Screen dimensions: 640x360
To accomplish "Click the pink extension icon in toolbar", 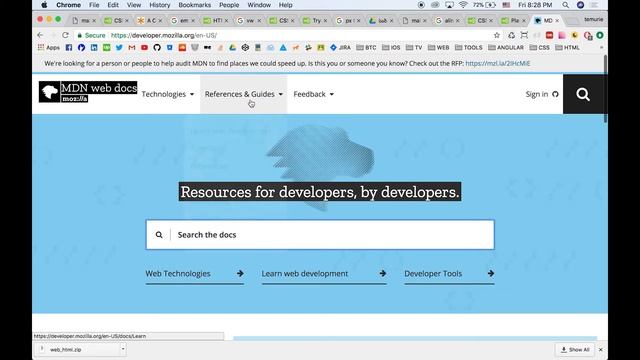I will 562,36.
